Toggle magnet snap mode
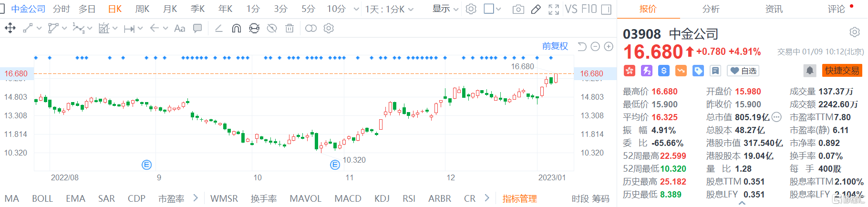868x207 pixels. point(236,29)
